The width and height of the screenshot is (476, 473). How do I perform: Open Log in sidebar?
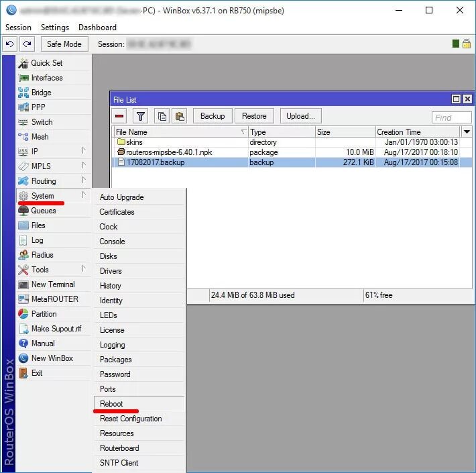pos(54,240)
